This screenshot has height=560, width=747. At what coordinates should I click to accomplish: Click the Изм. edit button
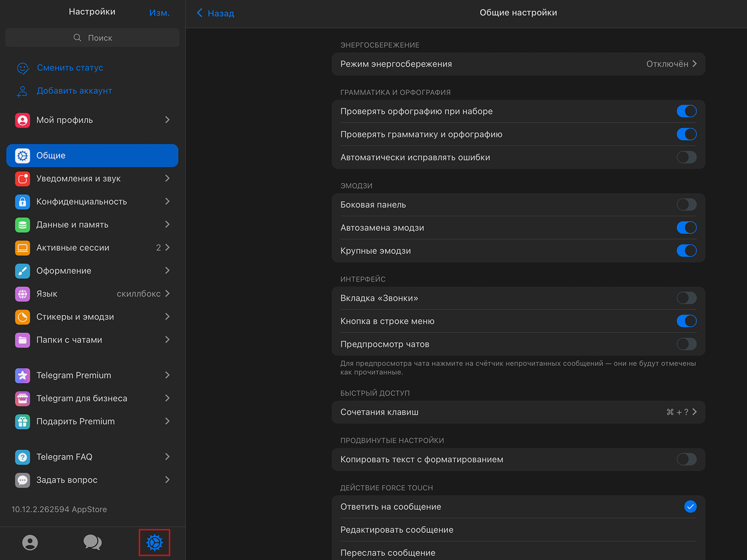point(159,13)
